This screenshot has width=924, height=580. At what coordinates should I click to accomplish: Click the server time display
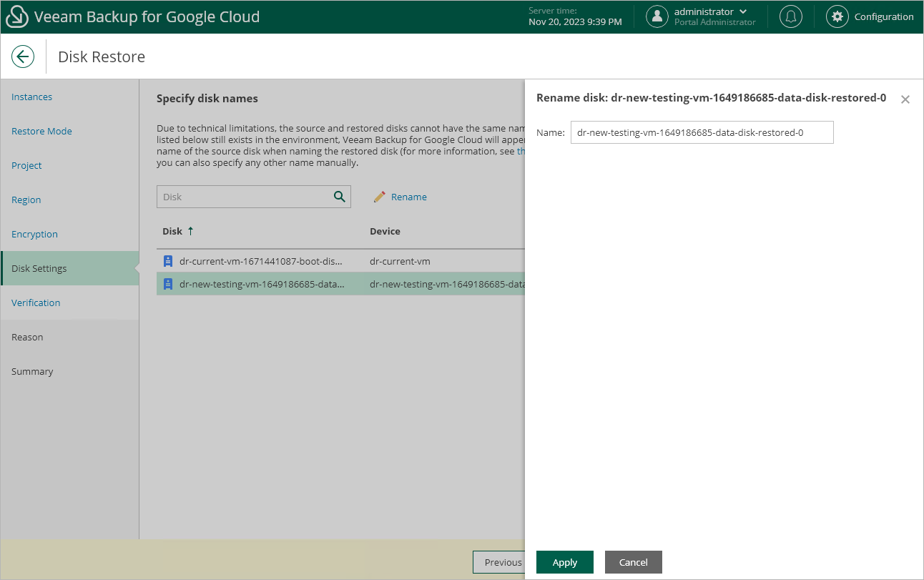(x=575, y=17)
